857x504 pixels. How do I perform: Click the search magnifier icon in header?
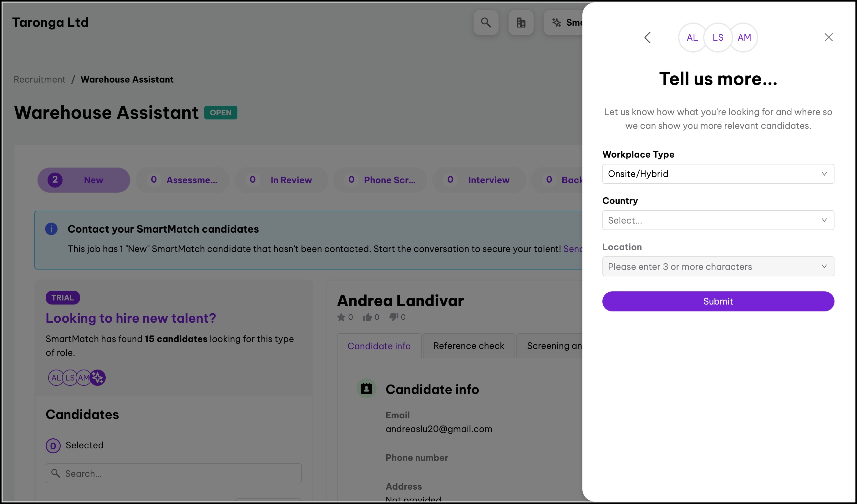pyautogui.click(x=486, y=23)
